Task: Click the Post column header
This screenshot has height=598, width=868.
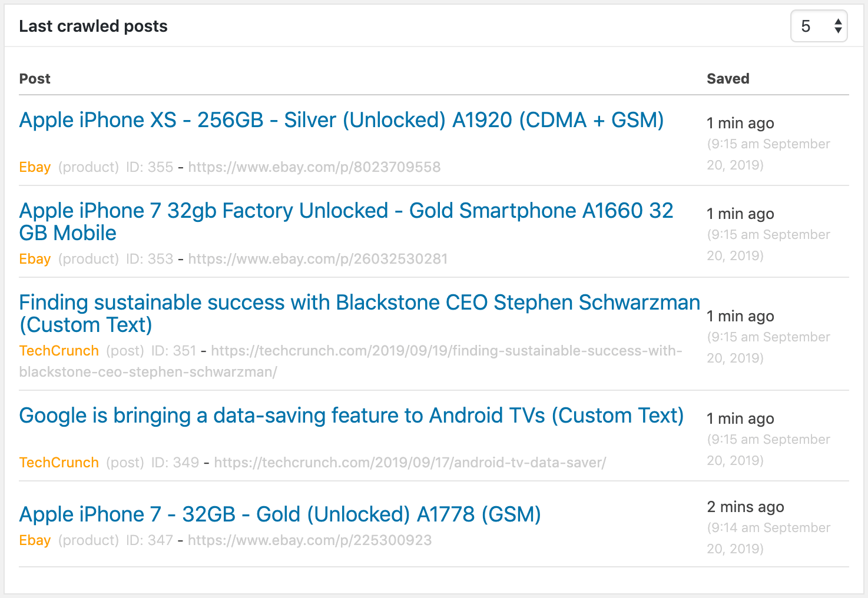Action: click(x=35, y=79)
